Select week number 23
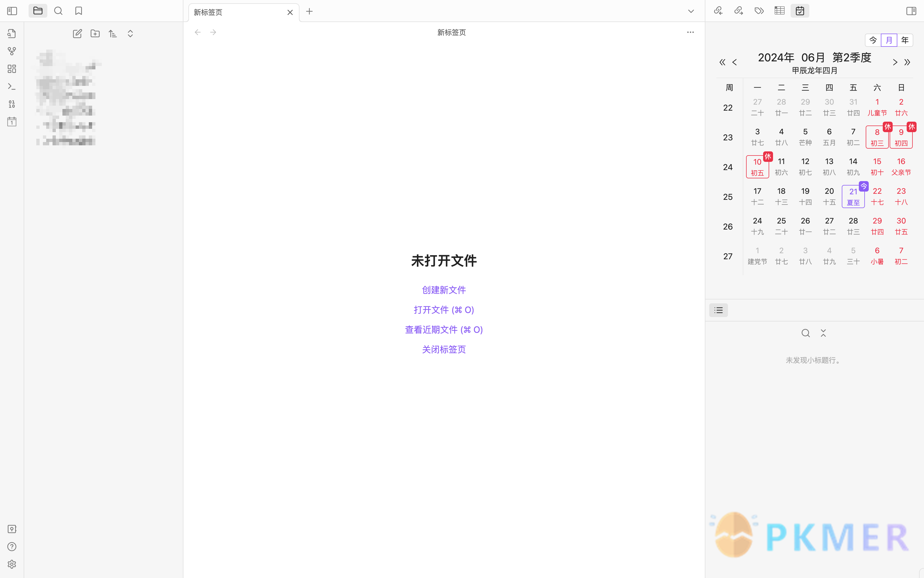The height and width of the screenshot is (578, 924). coord(728,137)
